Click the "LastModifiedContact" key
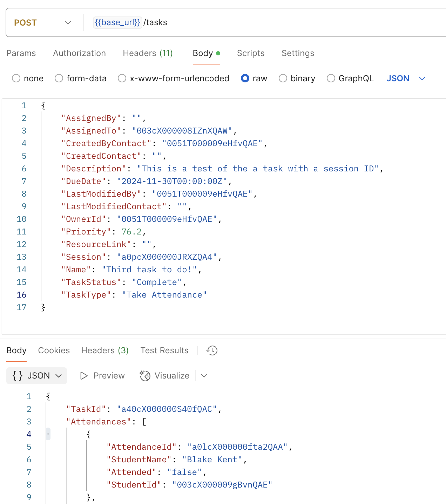Screen dimensions: 446x504 [x=114, y=206]
